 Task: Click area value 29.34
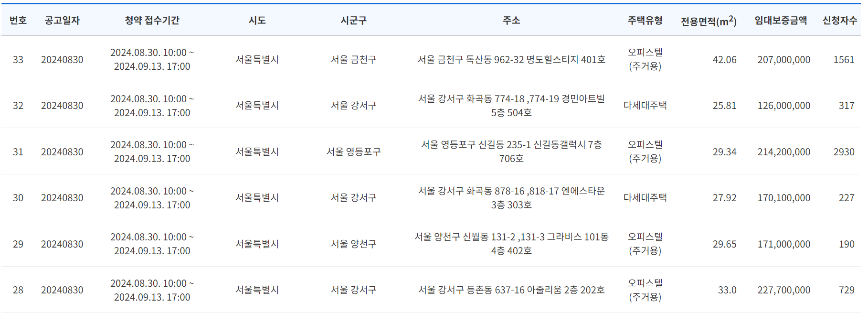(724, 152)
